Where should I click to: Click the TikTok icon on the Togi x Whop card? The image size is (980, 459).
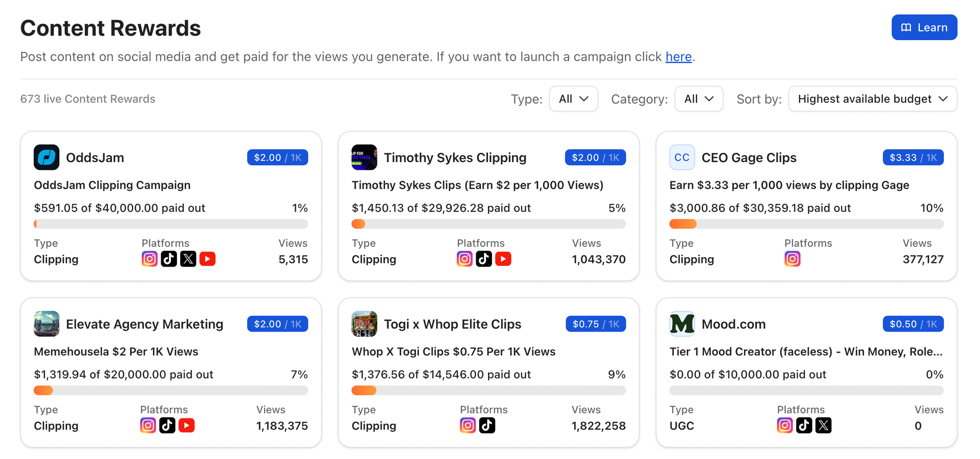(x=487, y=425)
